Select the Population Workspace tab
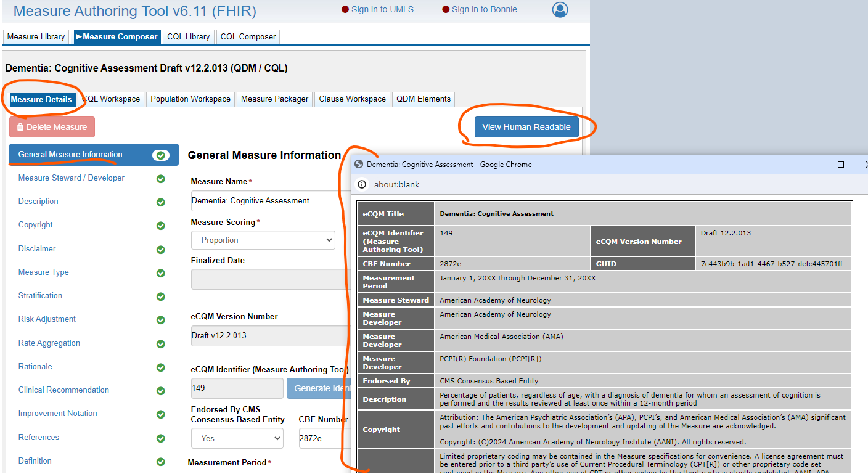The width and height of the screenshot is (868, 474). pos(190,99)
